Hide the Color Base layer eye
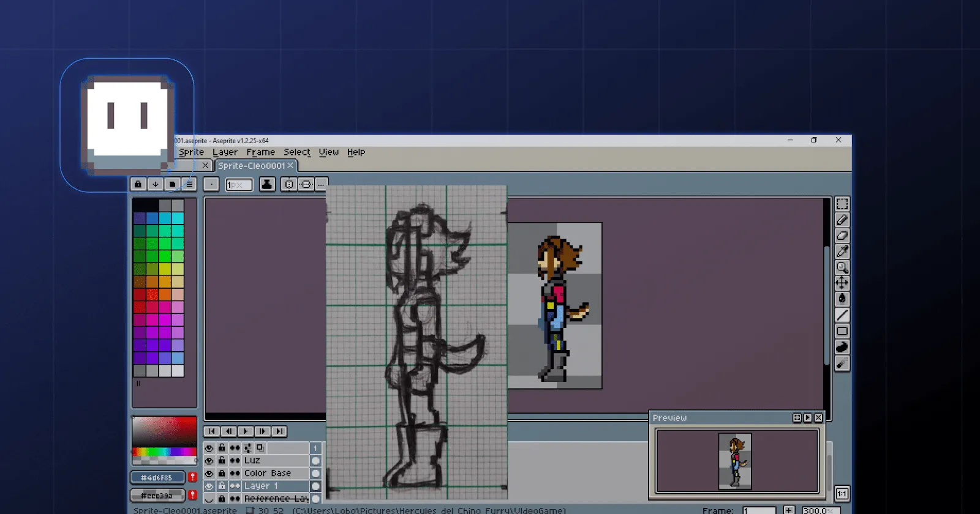The image size is (980, 514). (x=209, y=474)
